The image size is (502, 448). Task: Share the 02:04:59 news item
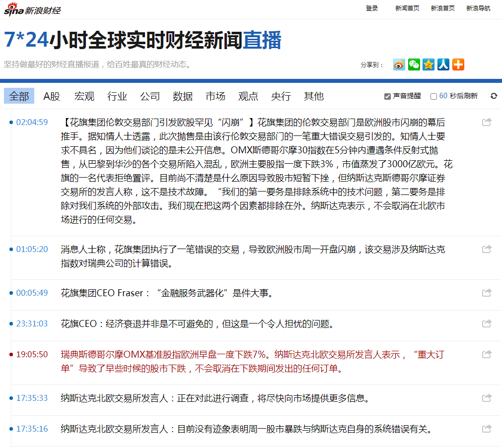(487, 122)
